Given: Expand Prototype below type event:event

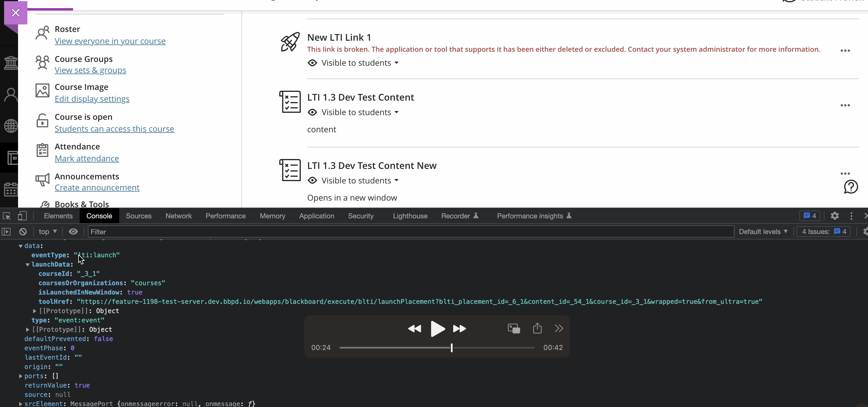Looking at the screenshot, I should coord(28,330).
